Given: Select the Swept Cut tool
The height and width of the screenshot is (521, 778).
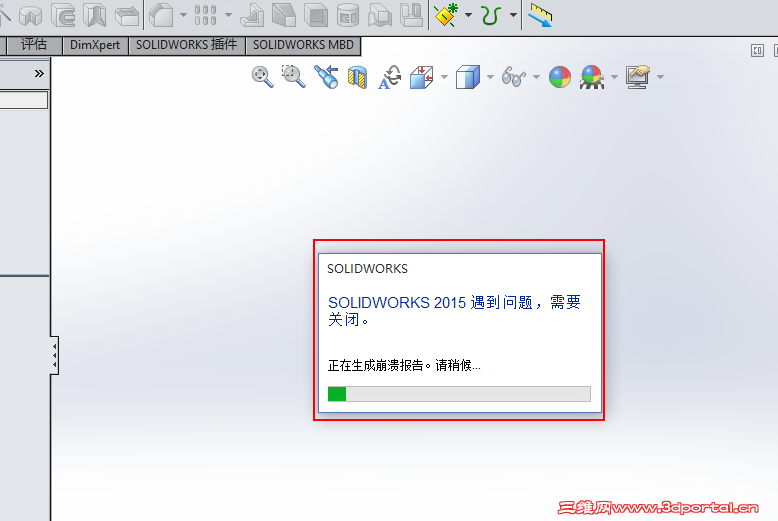Looking at the screenshot, I should (x=63, y=15).
